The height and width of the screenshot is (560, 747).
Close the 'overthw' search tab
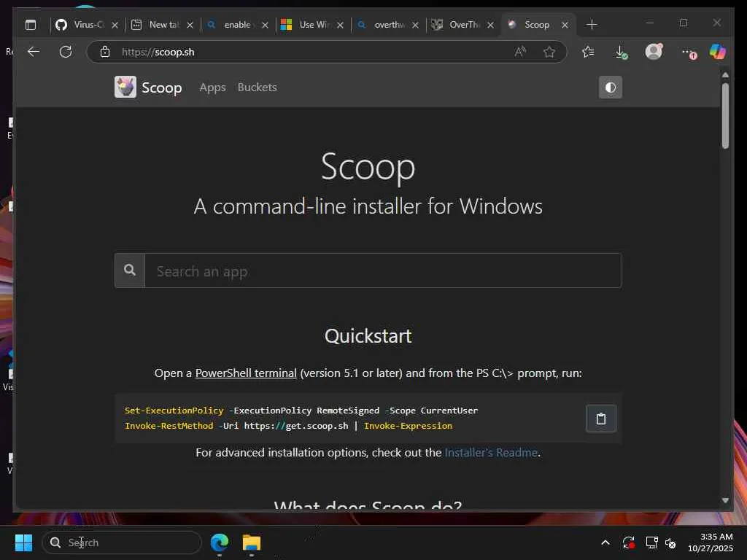pyautogui.click(x=415, y=26)
